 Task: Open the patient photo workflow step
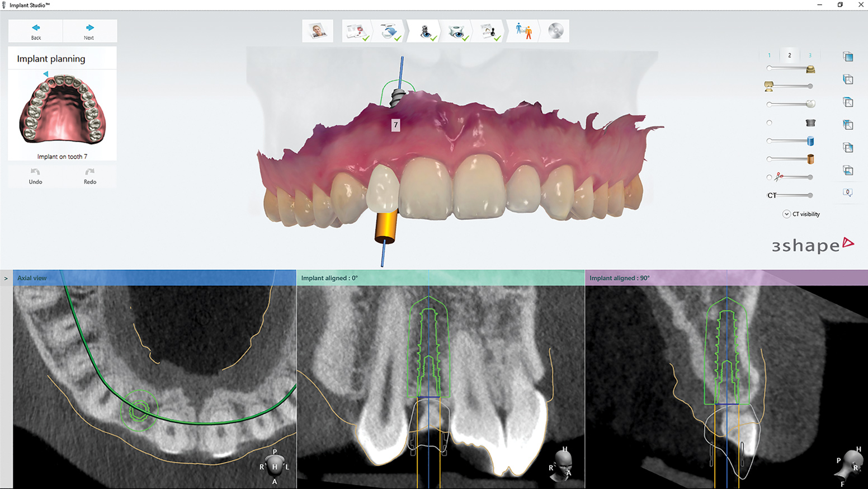317,31
